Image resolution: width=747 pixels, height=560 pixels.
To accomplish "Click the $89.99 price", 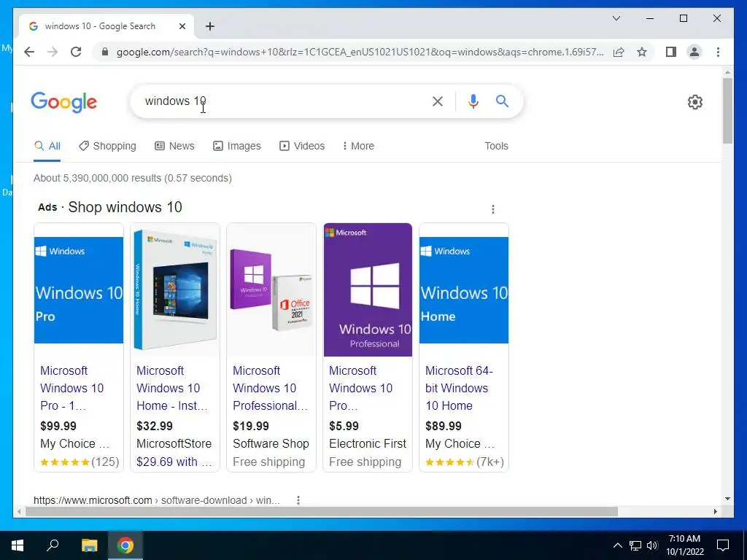I will click(x=443, y=426).
